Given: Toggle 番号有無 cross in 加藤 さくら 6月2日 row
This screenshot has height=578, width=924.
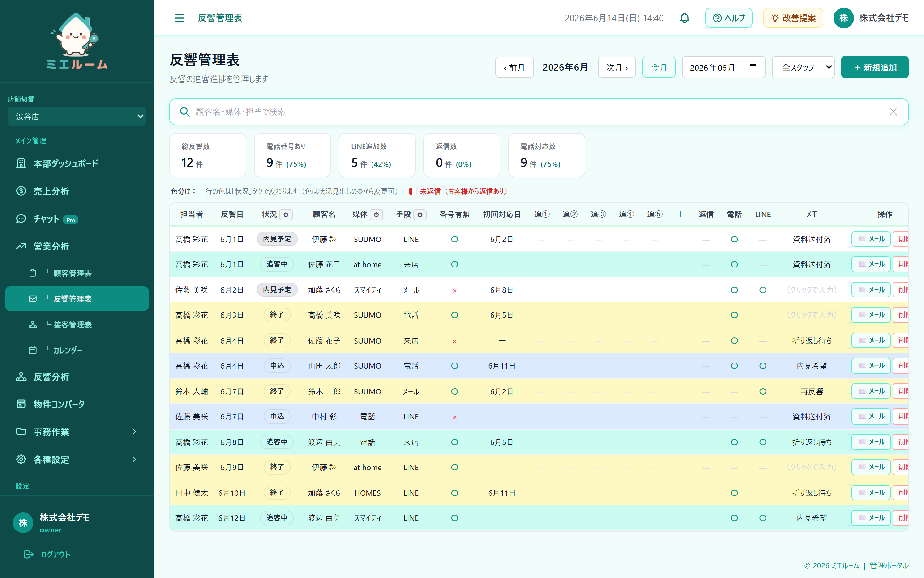Looking at the screenshot, I should click(x=454, y=291).
